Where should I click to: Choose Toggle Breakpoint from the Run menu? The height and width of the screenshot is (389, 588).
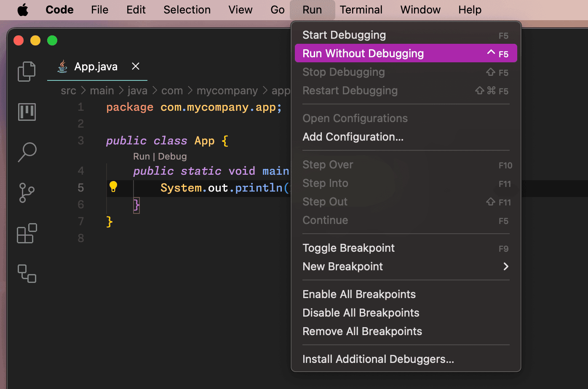coord(348,248)
